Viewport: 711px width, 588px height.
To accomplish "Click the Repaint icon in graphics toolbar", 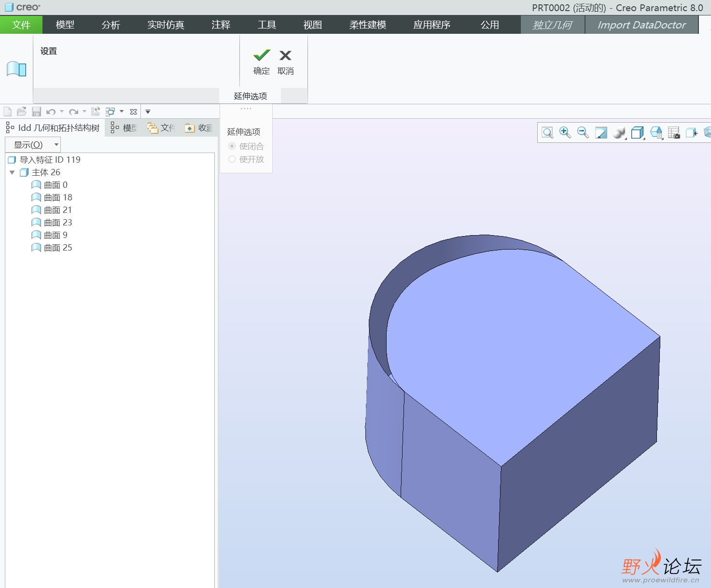I will [x=601, y=133].
